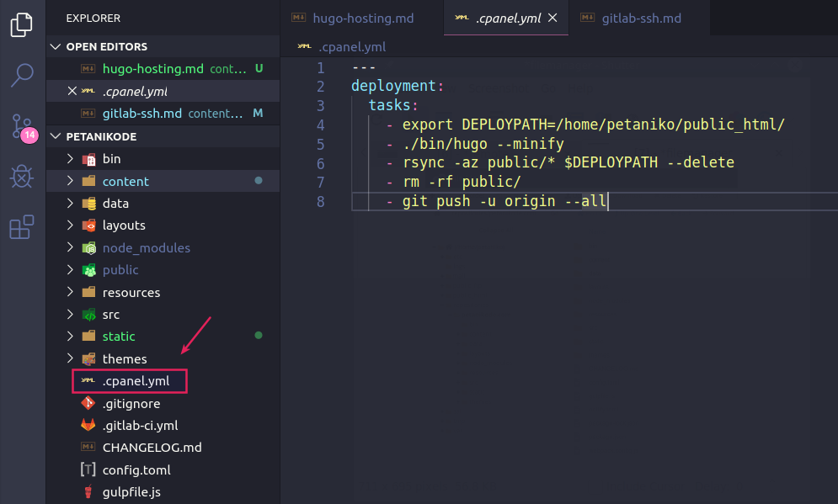Close the .cpanel.yml editor tab
Viewport: 838px width, 504px height.
(x=552, y=18)
